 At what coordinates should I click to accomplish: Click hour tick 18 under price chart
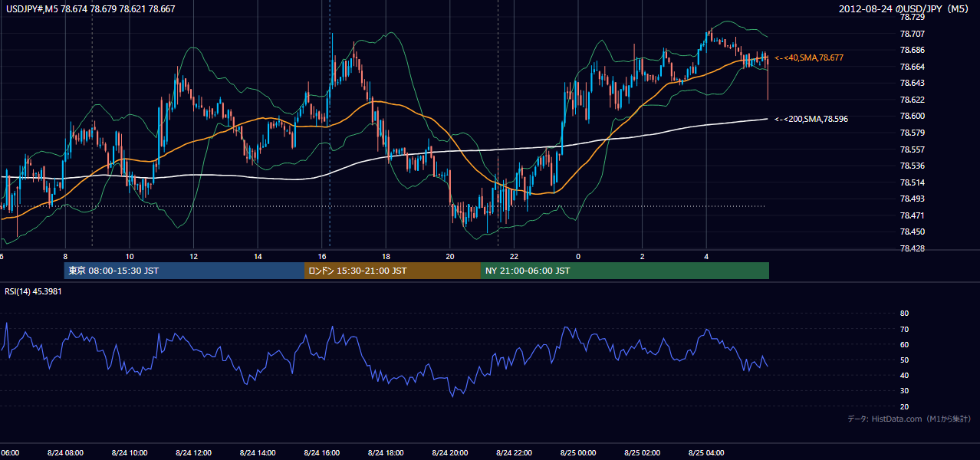(386, 256)
